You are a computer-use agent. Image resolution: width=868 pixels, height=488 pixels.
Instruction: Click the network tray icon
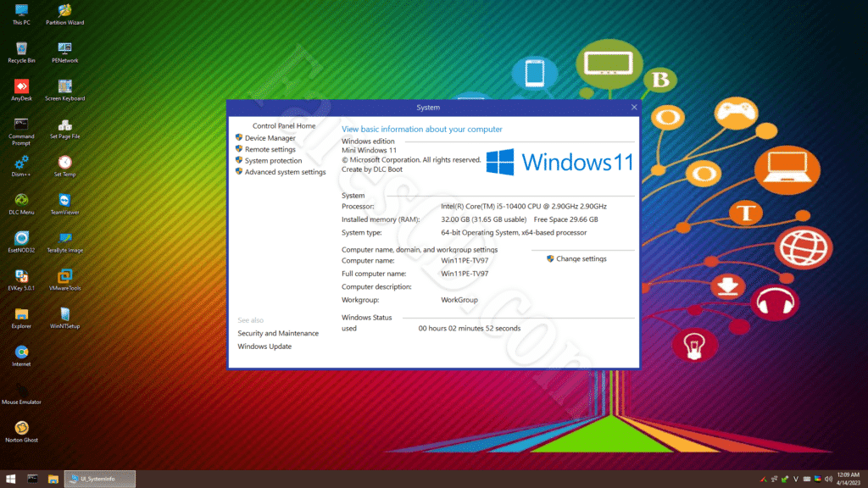click(774, 480)
